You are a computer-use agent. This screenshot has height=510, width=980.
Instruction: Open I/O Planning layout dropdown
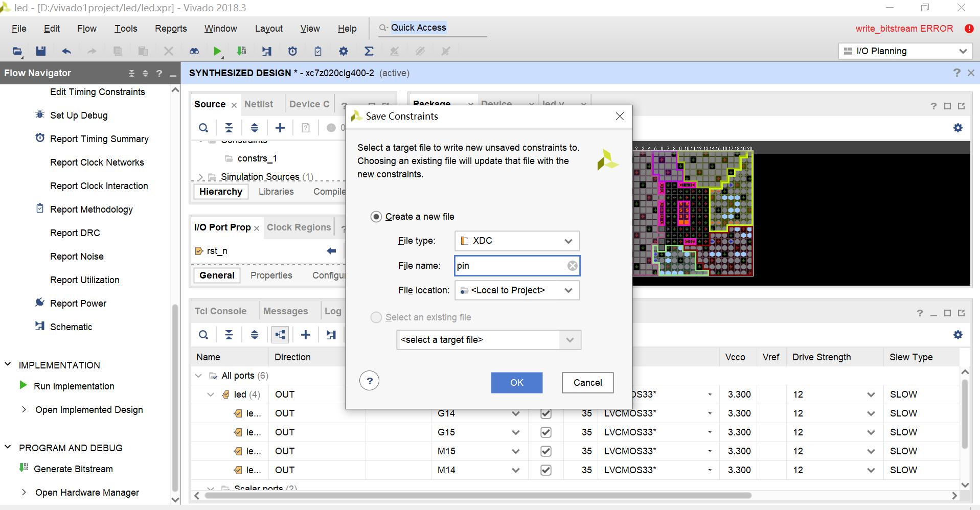click(x=905, y=51)
